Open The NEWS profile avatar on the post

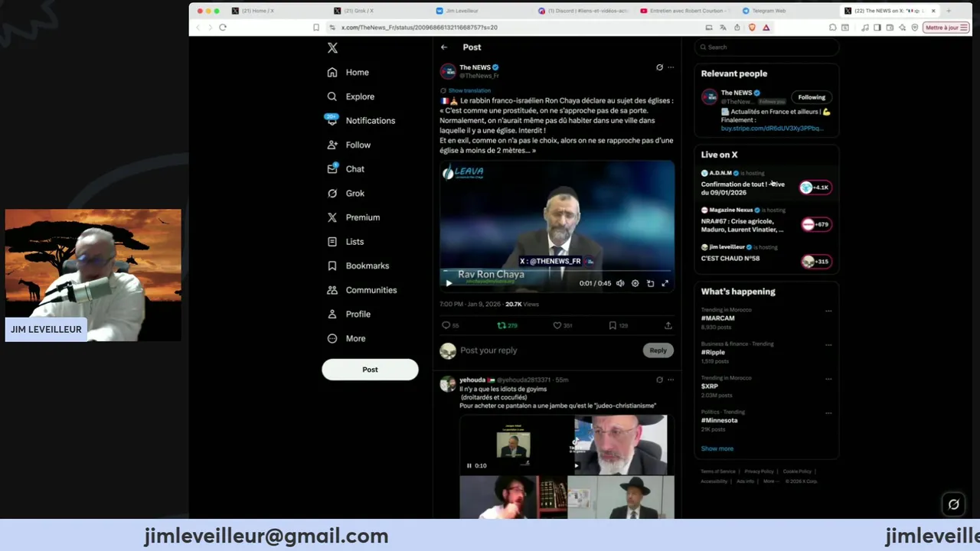point(448,71)
